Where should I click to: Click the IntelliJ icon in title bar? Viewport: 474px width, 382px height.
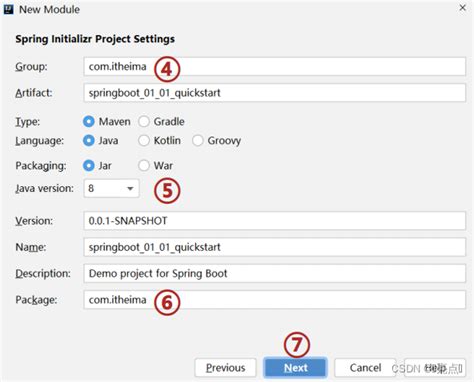click(x=8, y=9)
